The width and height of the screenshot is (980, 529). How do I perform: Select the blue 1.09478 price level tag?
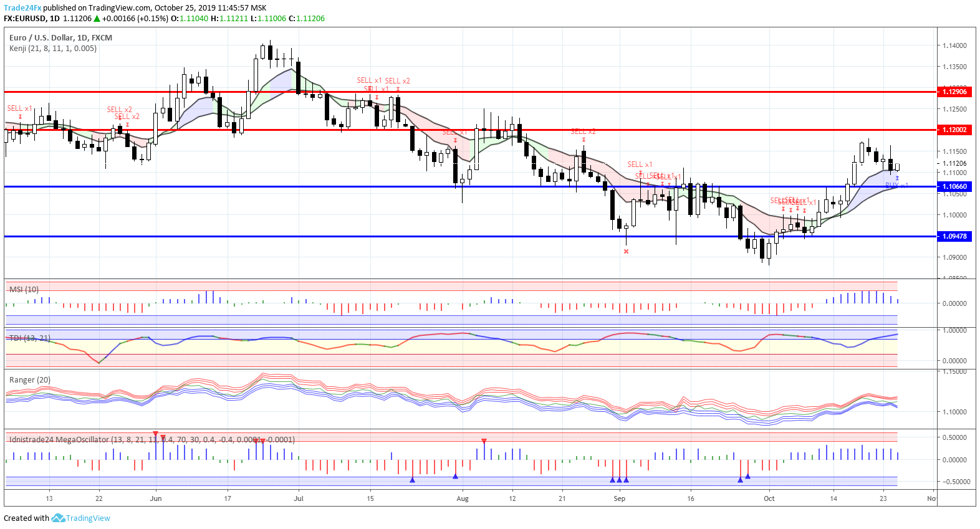point(954,236)
